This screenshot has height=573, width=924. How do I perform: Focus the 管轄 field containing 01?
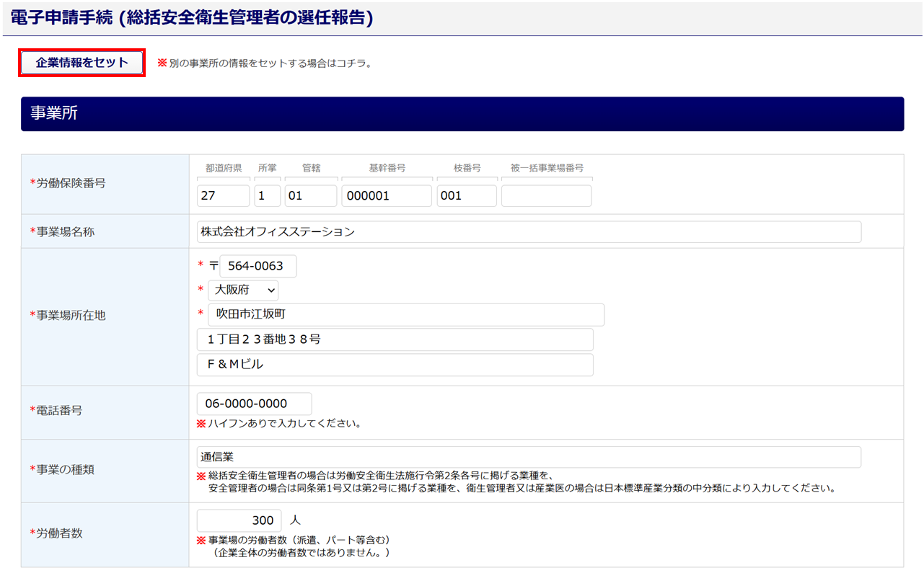tap(310, 196)
